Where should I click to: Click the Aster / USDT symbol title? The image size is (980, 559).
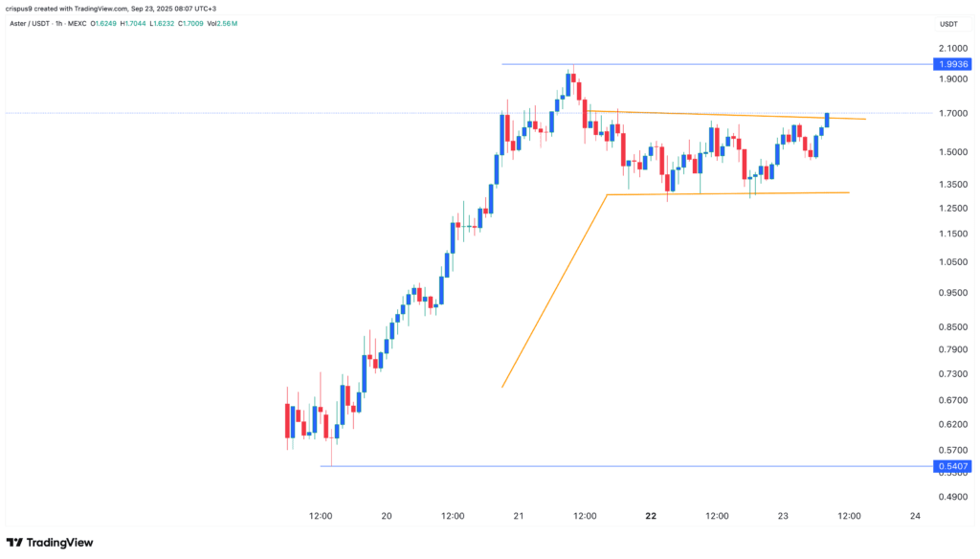pyautogui.click(x=31, y=24)
